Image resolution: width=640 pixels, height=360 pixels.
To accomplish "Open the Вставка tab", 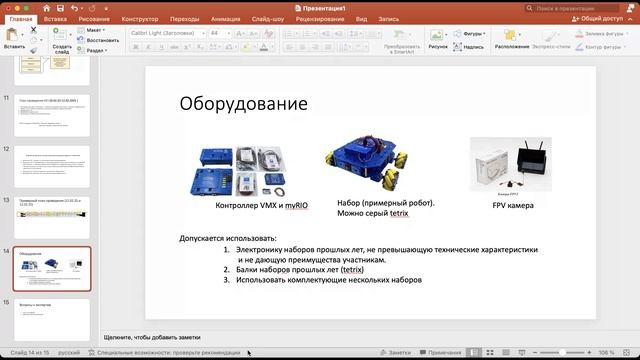I will click(x=55, y=19).
